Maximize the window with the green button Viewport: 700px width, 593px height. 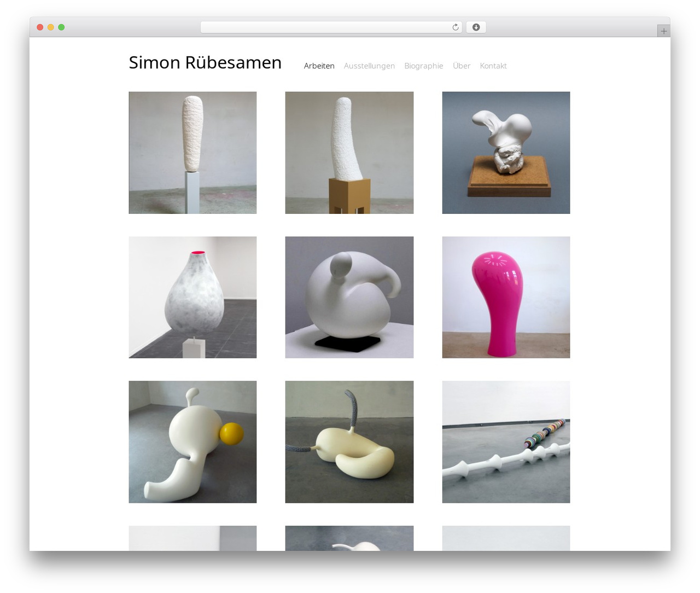[x=61, y=27]
